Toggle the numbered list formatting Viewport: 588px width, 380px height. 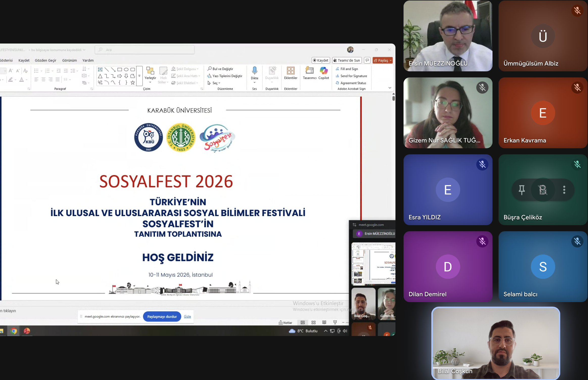47,71
